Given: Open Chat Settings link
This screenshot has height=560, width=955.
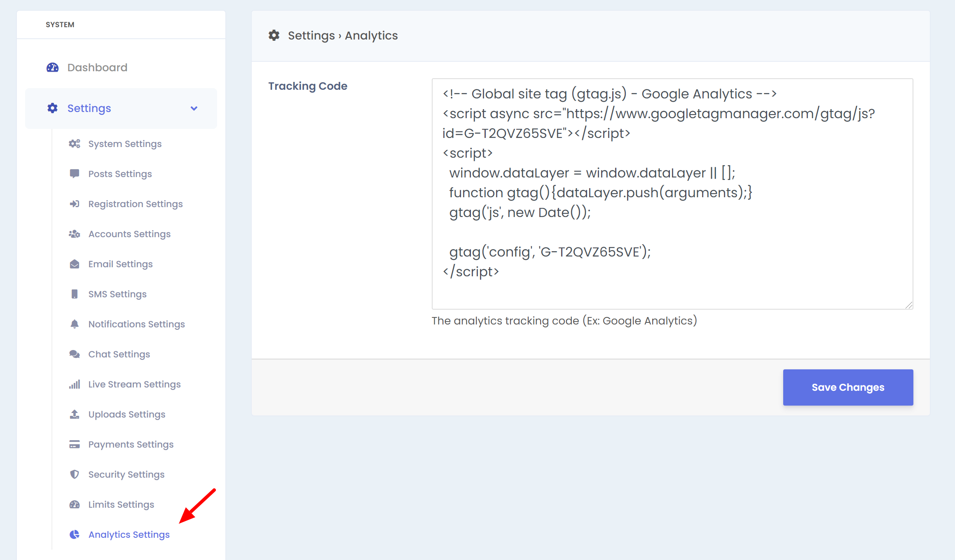Looking at the screenshot, I should click(119, 354).
